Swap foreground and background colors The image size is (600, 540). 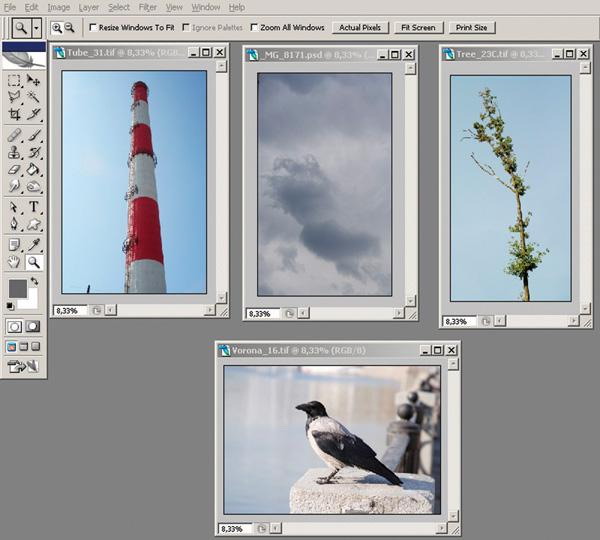click(33, 283)
